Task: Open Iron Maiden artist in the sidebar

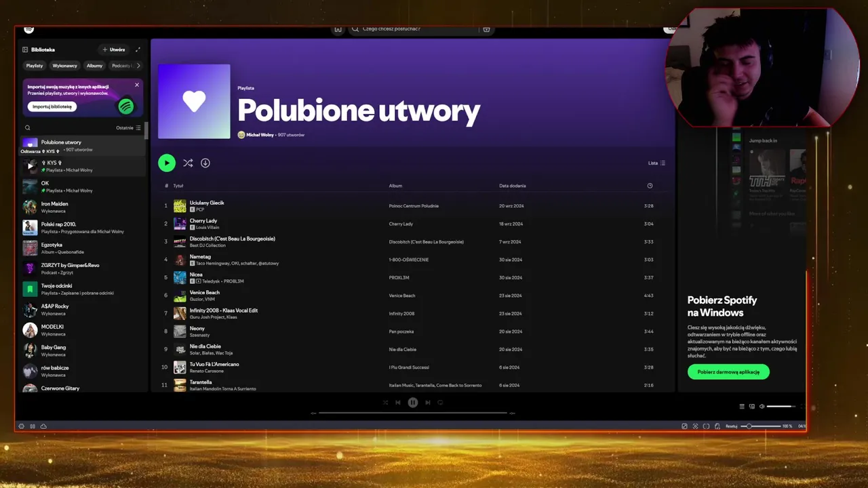Action: tap(83, 207)
